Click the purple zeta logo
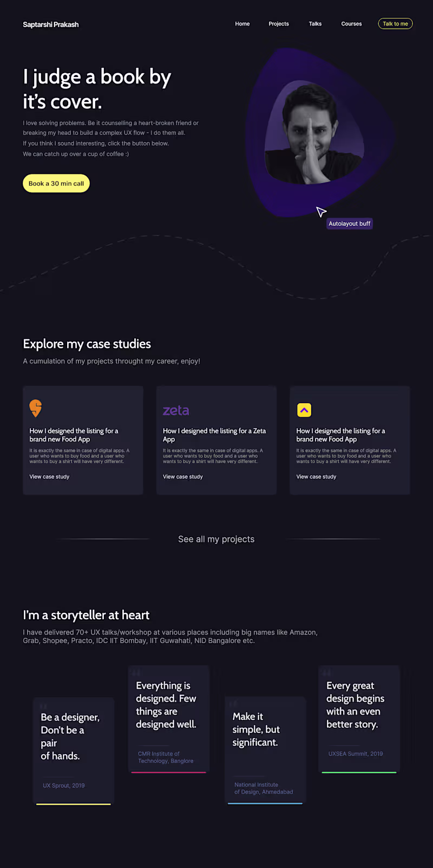Image resolution: width=433 pixels, height=868 pixels. (176, 411)
